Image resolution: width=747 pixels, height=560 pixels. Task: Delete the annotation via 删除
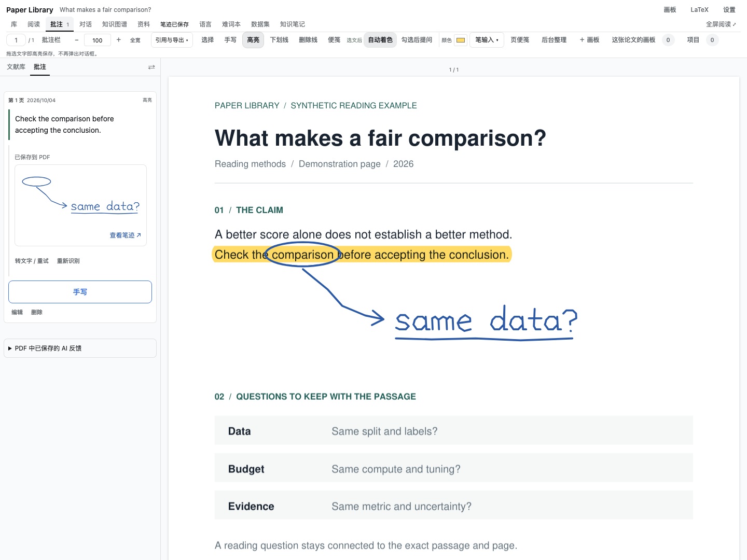click(x=37, y=312)
